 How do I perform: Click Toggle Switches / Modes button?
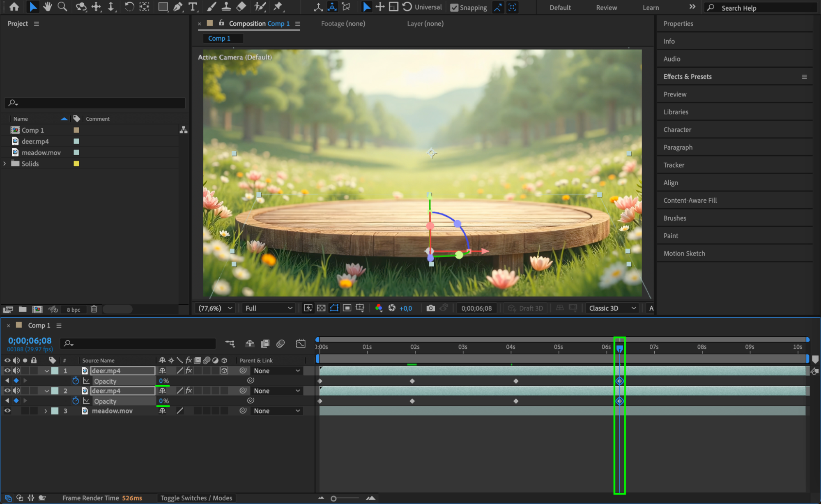[196, 498]
